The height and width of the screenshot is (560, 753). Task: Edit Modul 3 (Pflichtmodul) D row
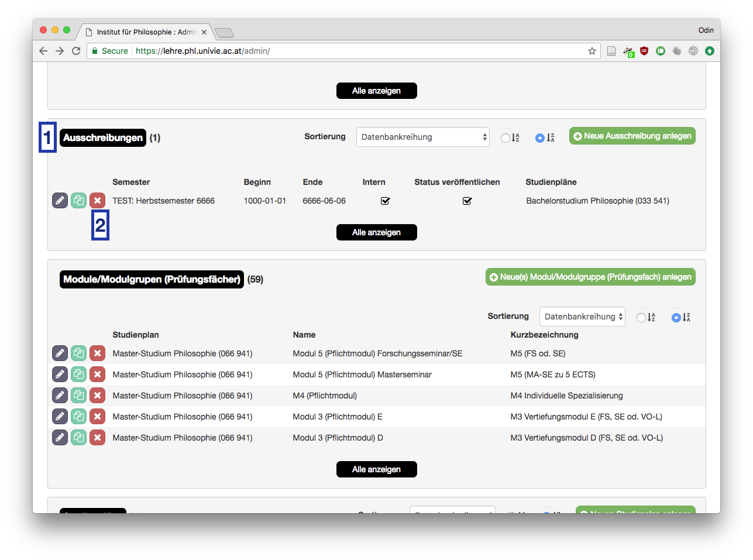60,438
